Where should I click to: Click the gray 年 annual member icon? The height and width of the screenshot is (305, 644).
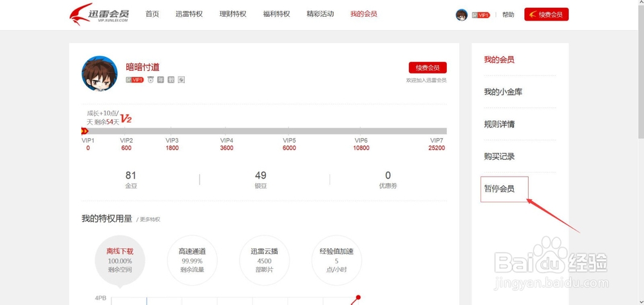pyautogui.click(x=160, y=80)
